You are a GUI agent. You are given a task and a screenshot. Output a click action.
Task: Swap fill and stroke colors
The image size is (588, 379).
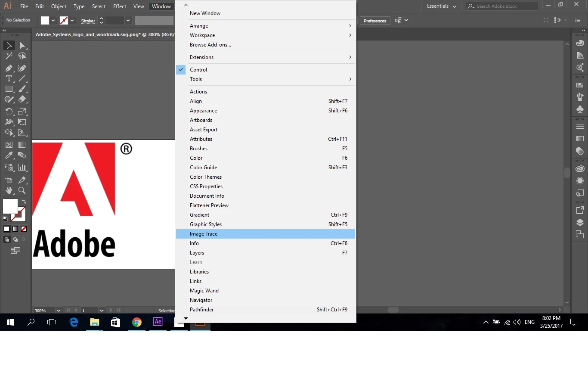click(x=24, y=202)
